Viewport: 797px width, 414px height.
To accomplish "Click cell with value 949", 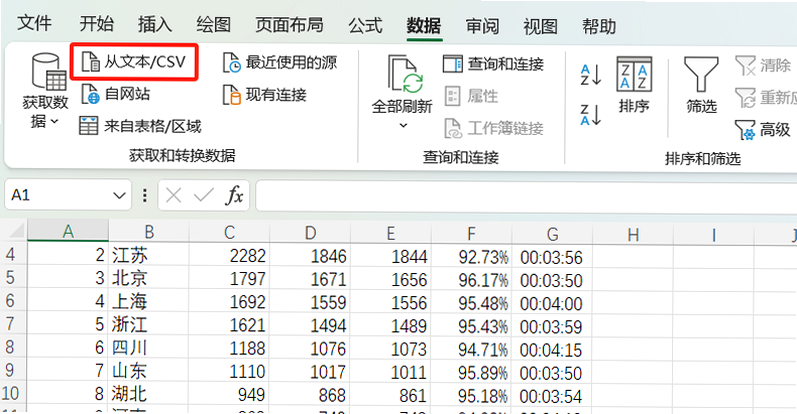I will click(x=229, y=395).
